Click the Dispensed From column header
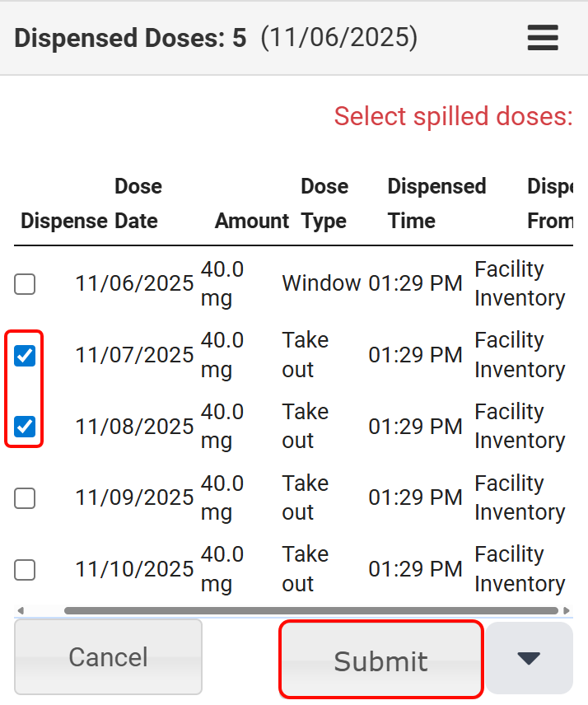The width and height of the screenshot is (588, 705). (549, 203)
